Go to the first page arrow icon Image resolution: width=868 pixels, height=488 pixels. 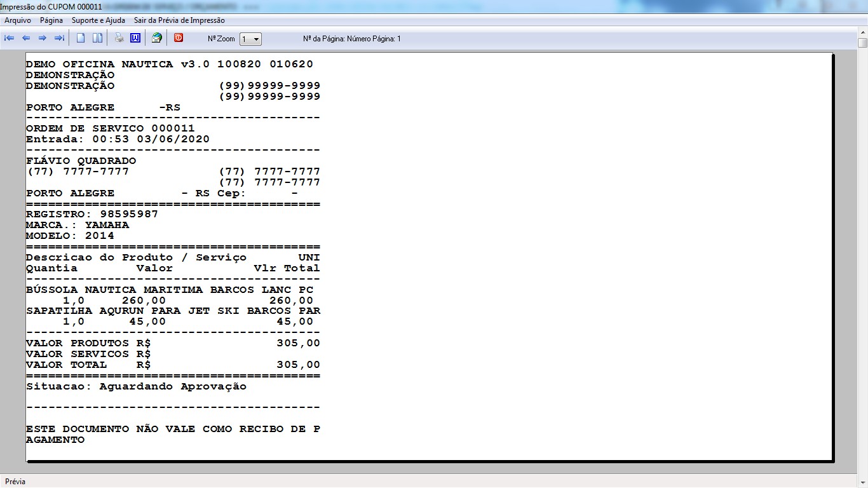coord(10,38)
